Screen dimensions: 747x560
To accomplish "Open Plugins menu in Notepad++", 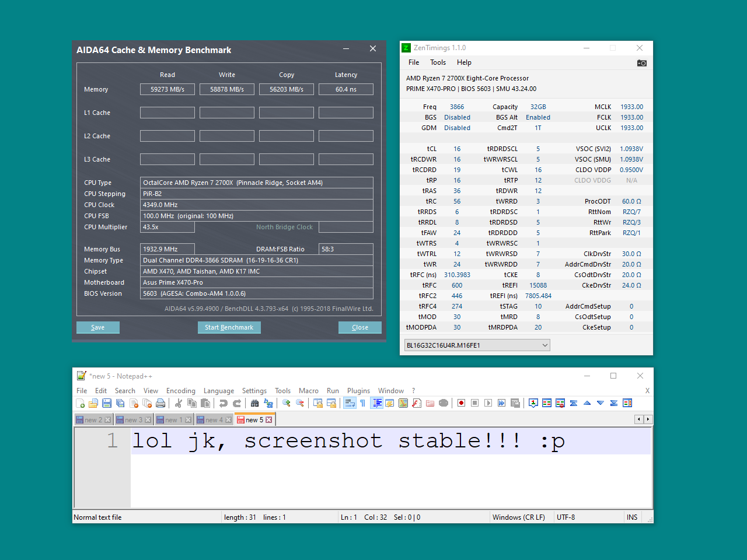I will [x=358, y=391].
